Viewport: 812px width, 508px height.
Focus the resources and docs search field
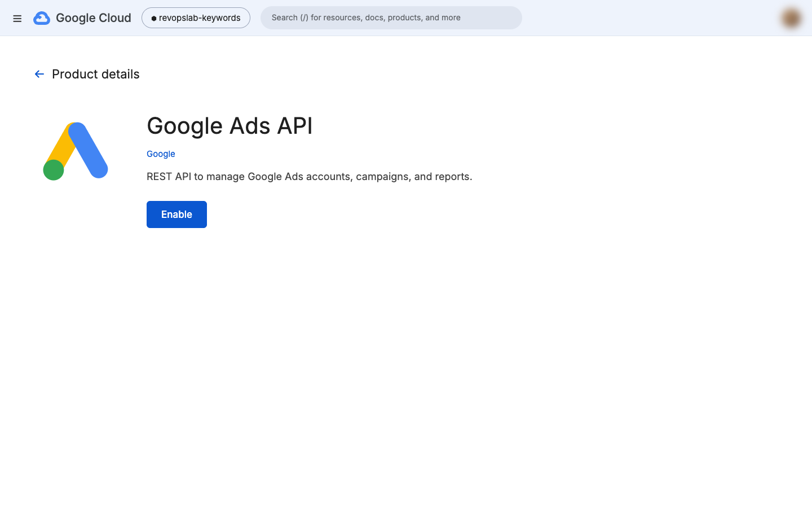pyautogui.click(x=391, y=18)
